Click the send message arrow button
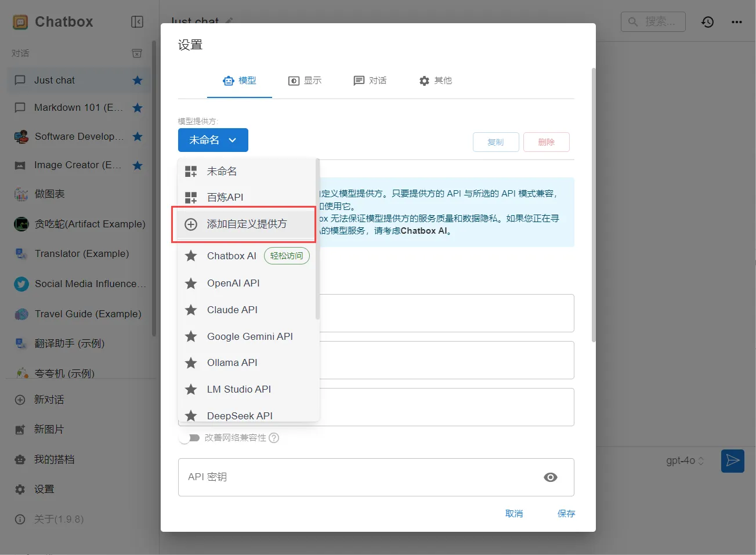This screenshot has height=555, width=756. pos(733,461)
